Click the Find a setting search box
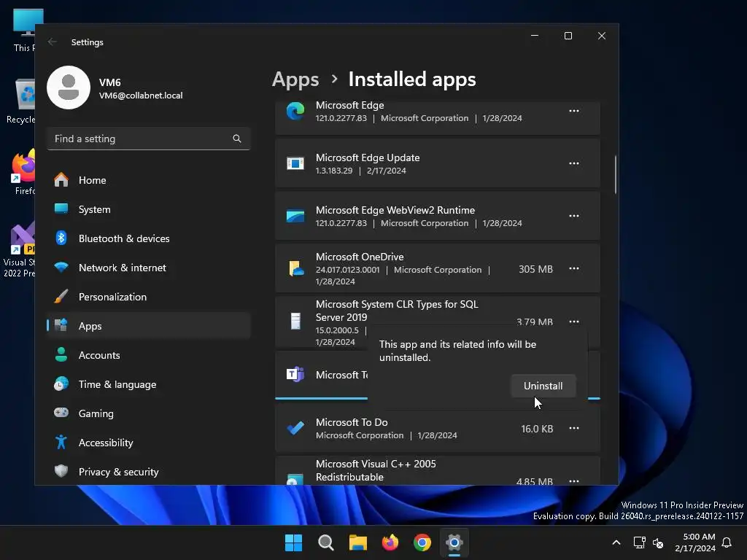Screen dimensions: 747x560 click(x=149, y=139)
